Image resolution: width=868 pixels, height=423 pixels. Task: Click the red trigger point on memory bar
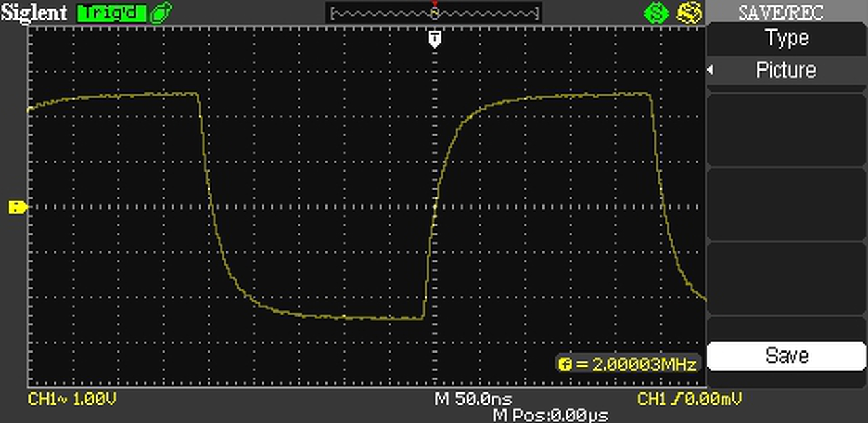tap(435, 5)
